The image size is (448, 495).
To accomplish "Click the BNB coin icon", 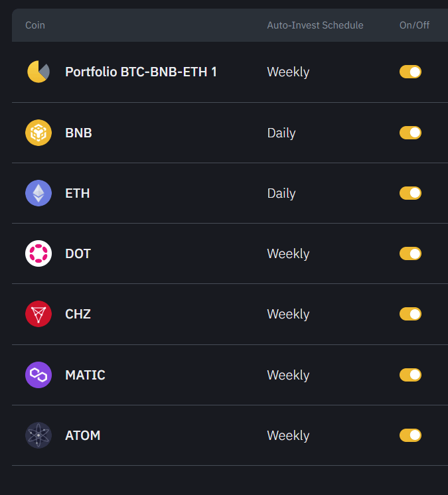I will point(38,133).
